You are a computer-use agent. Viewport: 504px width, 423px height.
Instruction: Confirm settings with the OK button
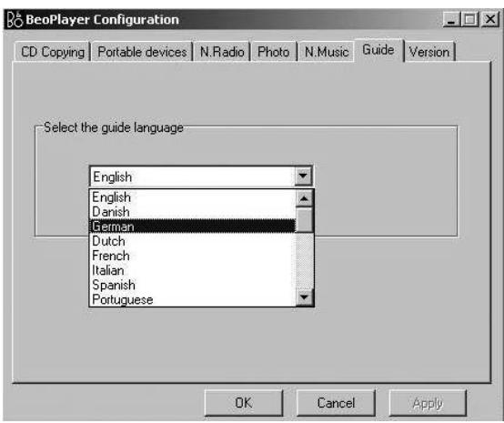244,403
